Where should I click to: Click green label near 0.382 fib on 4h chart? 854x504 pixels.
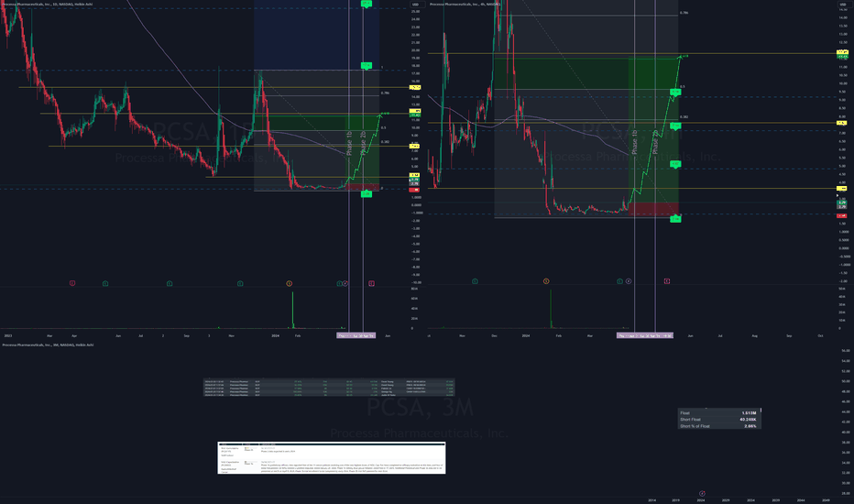675,126
